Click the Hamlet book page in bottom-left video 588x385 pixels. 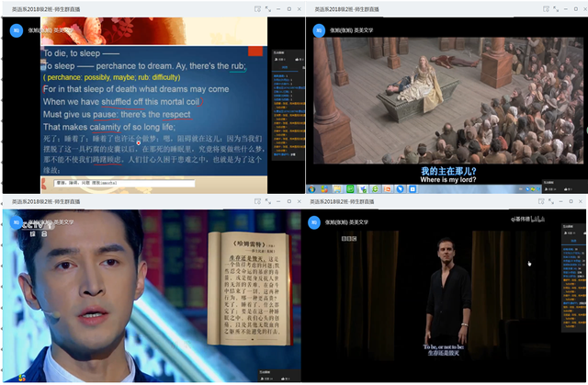point(249,289)
